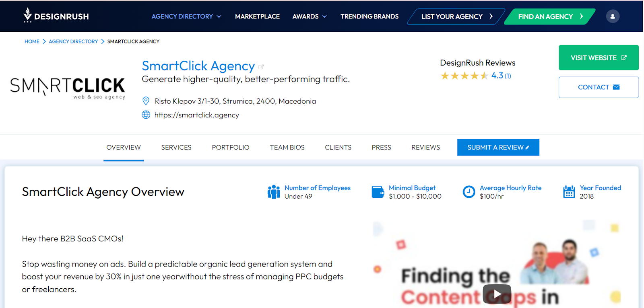Select the Overview tab
This screenshot has height=308, width=644.
(x=124, y=148)
